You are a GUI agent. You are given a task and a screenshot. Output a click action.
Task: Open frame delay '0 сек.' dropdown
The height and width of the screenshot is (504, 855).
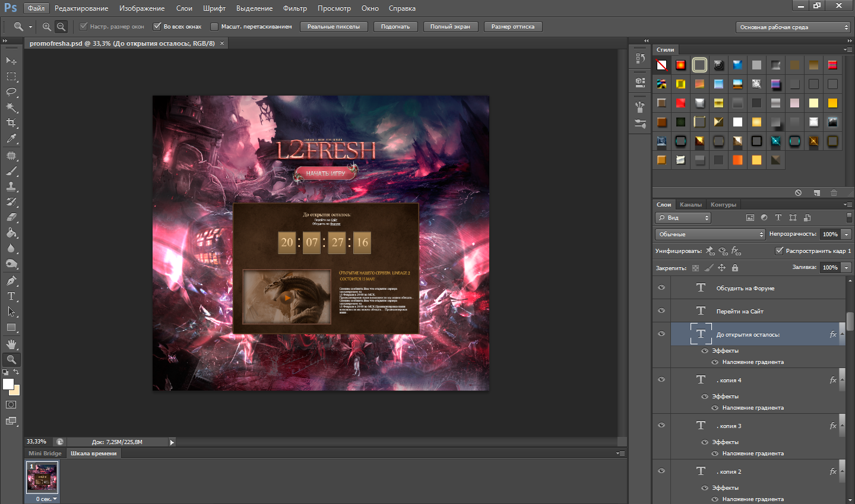[x=46, y=499]
